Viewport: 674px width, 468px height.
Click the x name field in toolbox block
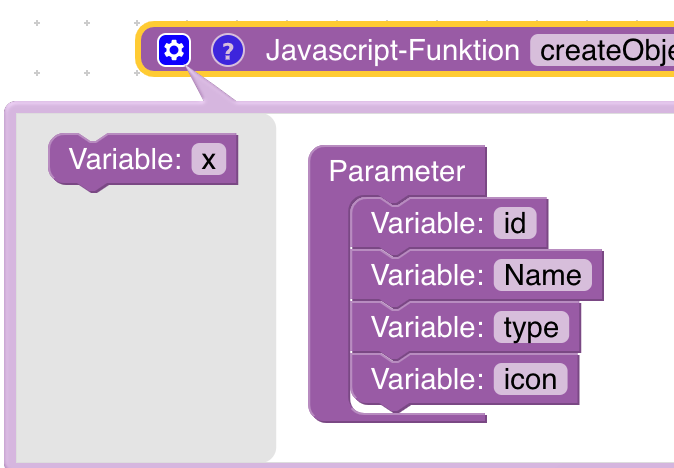(x=208, y=159)
